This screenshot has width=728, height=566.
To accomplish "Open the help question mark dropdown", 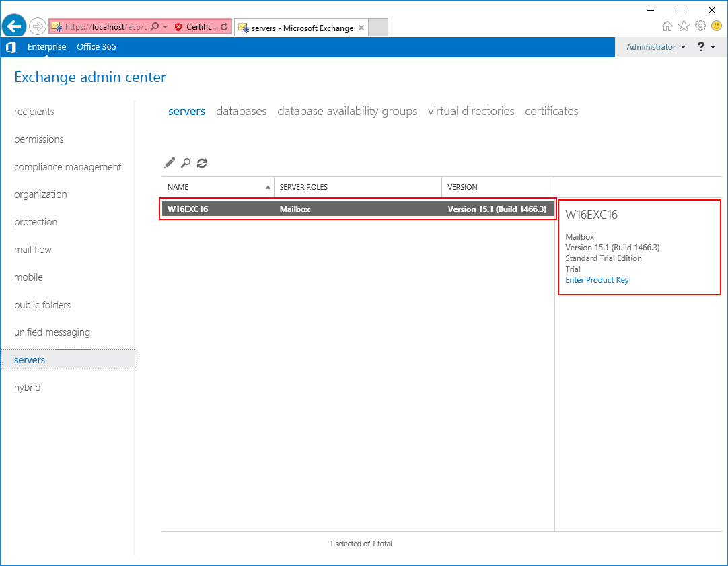I will pos(706,47).
